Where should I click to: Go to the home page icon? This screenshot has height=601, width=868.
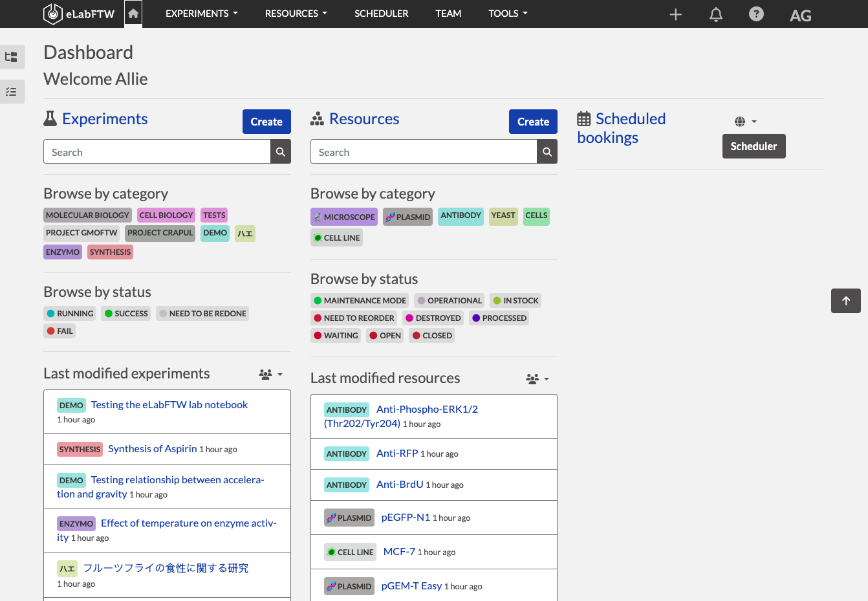click(x=133, y=14)
